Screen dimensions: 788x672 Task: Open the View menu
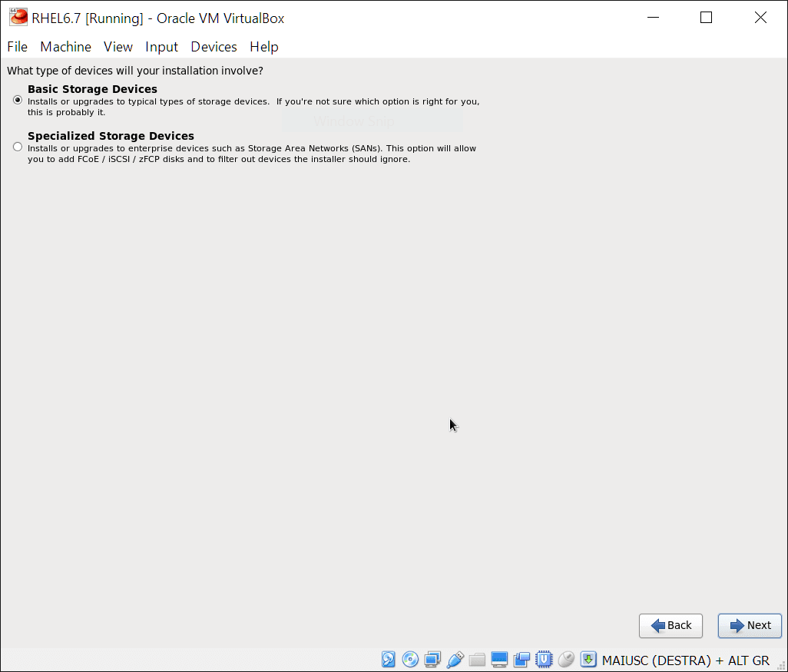(118, 47)
